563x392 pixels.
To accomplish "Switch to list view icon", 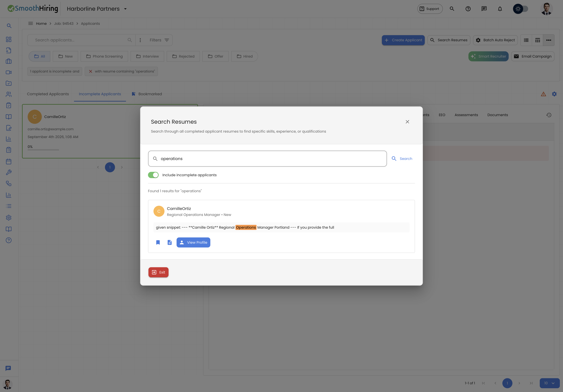I will [x=526, y=40].
